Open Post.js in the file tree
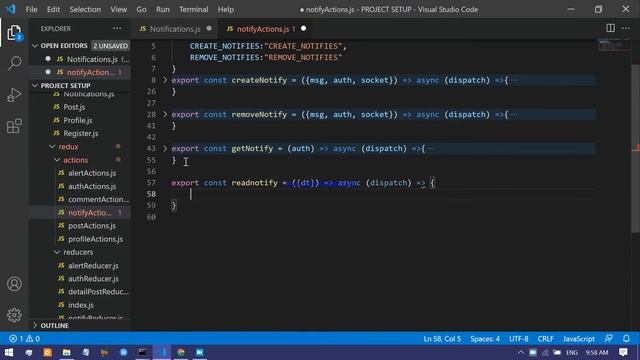640x360 pixels. point(74,107)
